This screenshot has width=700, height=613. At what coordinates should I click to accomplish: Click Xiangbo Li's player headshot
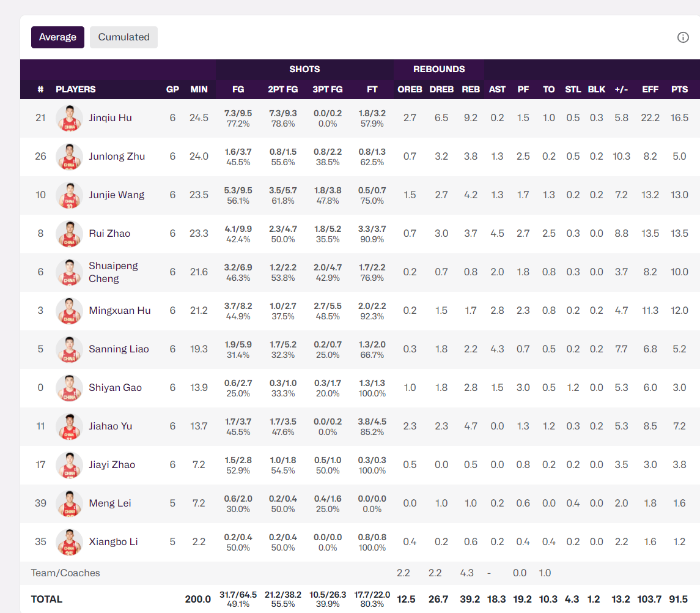click(69, 542)
